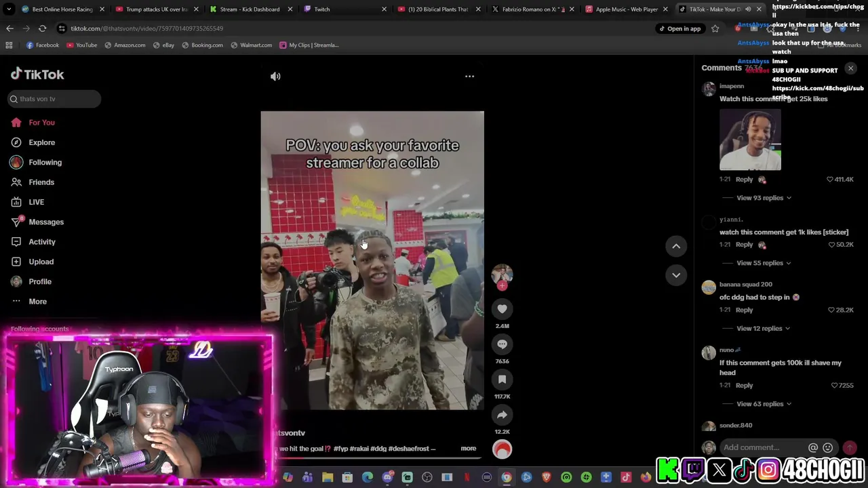Open Messages in sidebar
The width and height of the screenshot is (868, 488).
46,222
